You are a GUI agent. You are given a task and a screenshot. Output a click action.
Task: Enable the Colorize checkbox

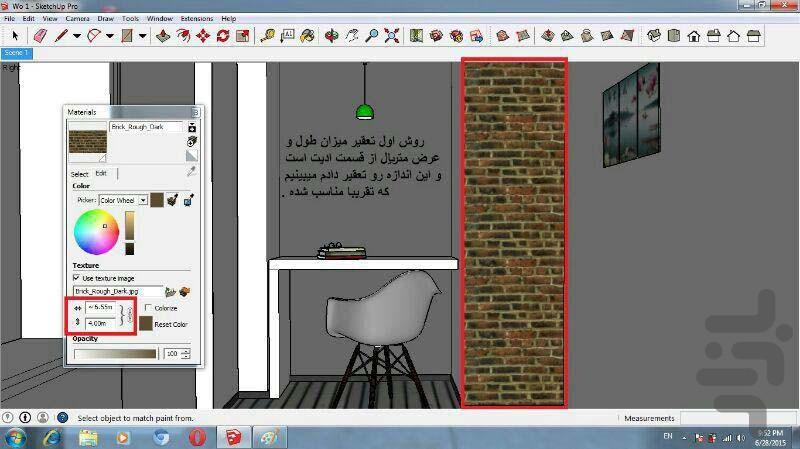click(x=148, y=308)
